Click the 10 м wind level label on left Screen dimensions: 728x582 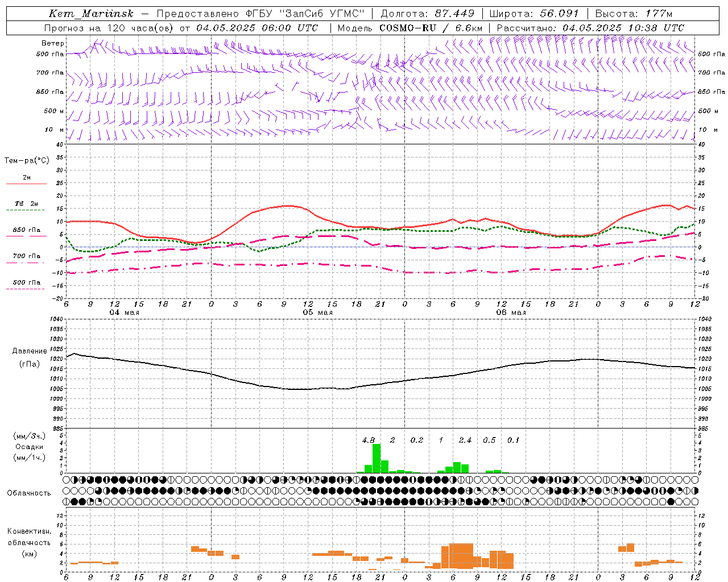pyautogui.click(x=55, y=130)
